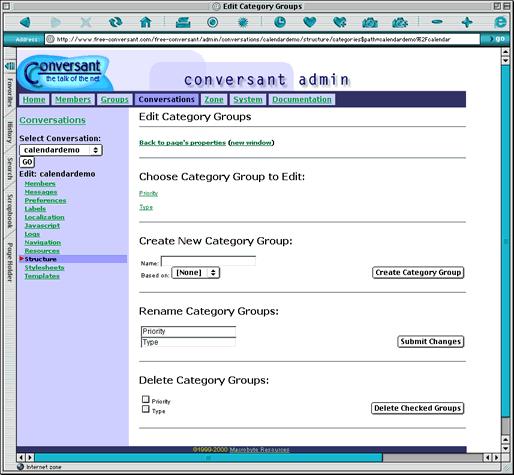This screenshot has height=475, width=514.
Task: Click the Conversations sidebar heading link
Action: pyautogui.click(x=52, y=120)
